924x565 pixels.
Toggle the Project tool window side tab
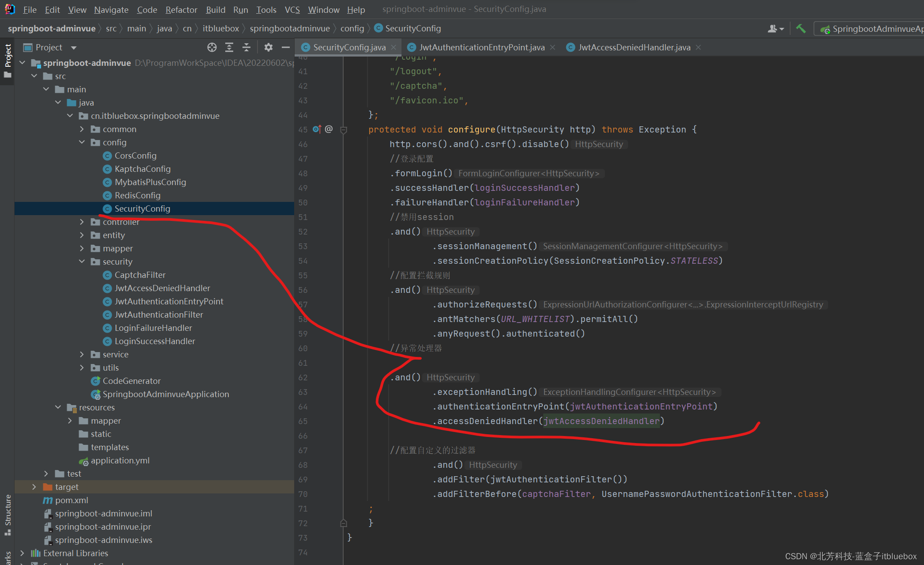[8, 60]
